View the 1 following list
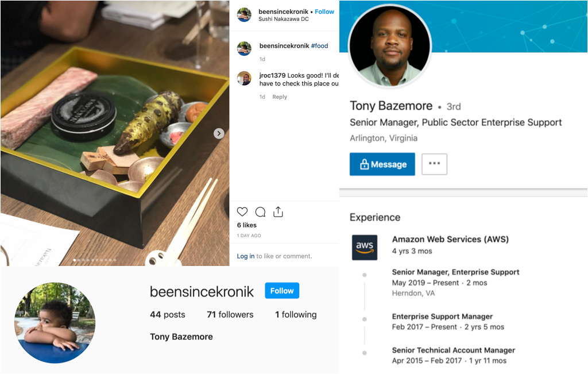 [x=296, y=315]
